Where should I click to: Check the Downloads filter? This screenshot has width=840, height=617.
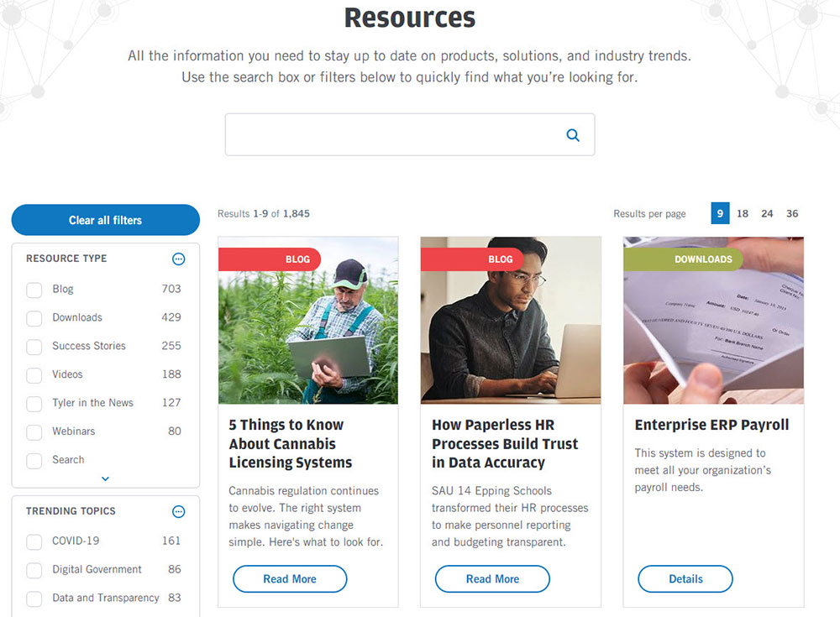pyautogui.click(x=34, y=318)
